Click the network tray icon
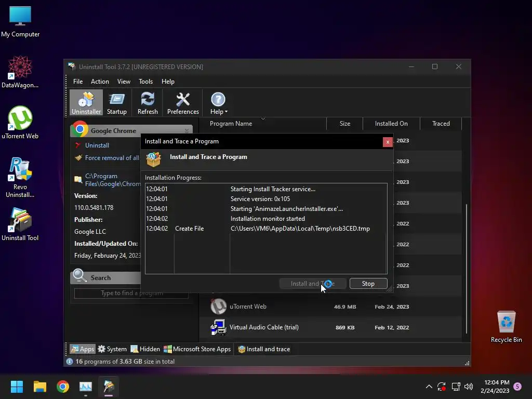The height and width of the screenshot is (399, 532). click(x=456, y=387)
